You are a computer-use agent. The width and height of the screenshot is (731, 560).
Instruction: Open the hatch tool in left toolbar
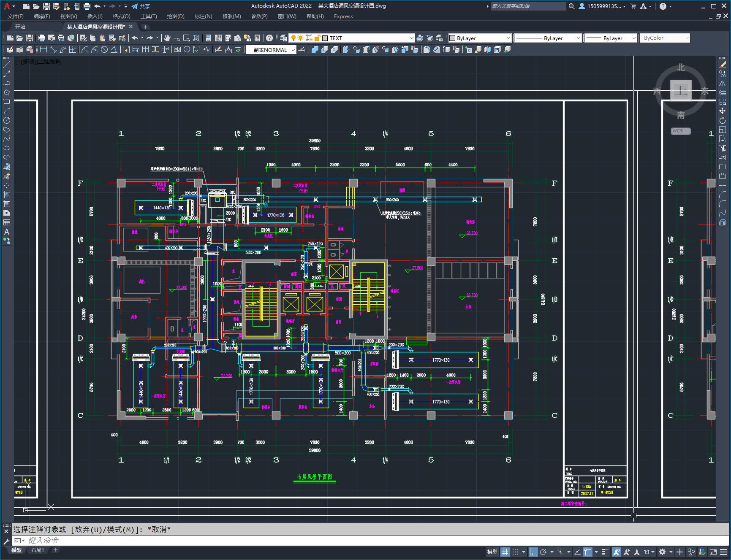(x=6, y=195)
